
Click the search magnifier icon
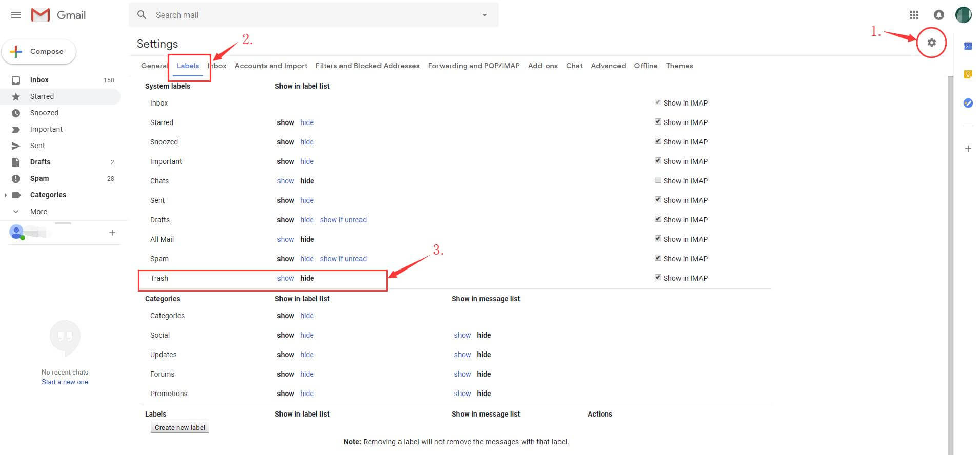pos(142,15)
